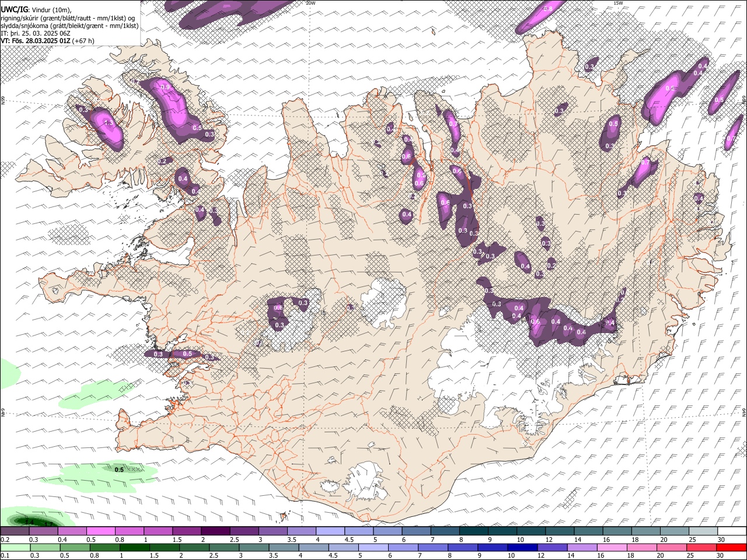Click '0.5' value on the green rain patch
Viewport: 747px width, 560px height.
click(x=119, y=470)
